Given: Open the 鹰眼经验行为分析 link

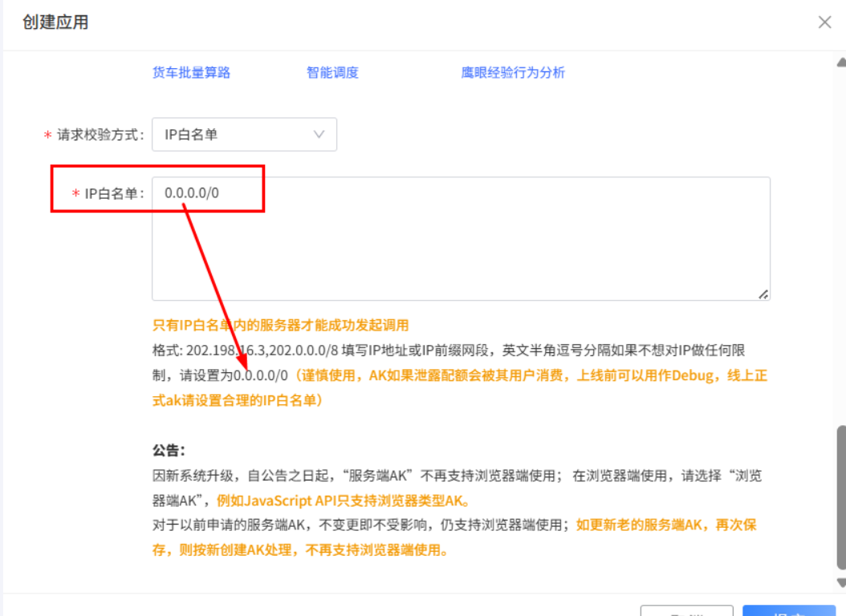Looking at the screenshot, I should pos(513,72).
